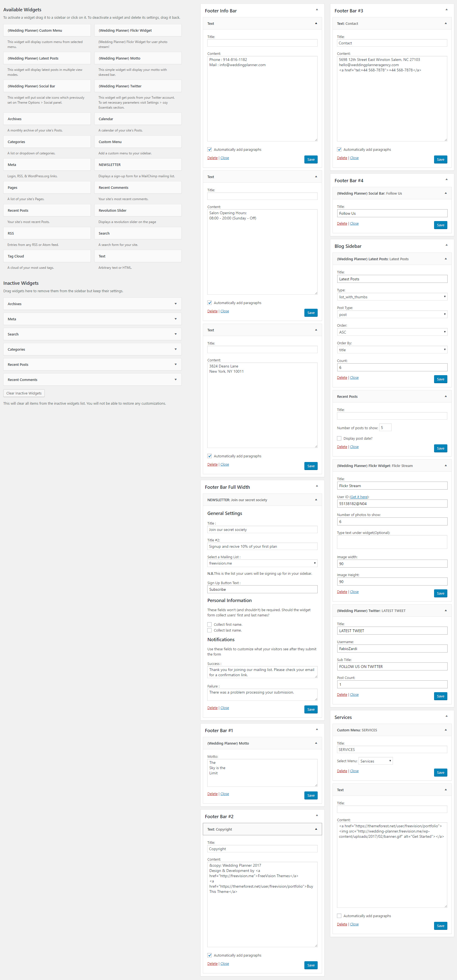Image resolution: width=457 pixels, height=980 pixels.
Task: Click the Sign Up Button Text field
Action: [262, 589]
